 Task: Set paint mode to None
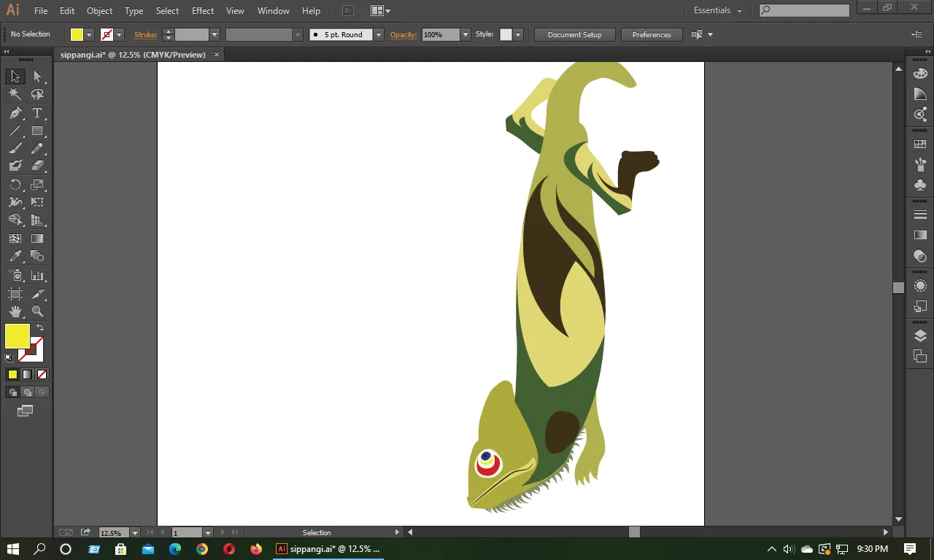[x=42, y=374]
